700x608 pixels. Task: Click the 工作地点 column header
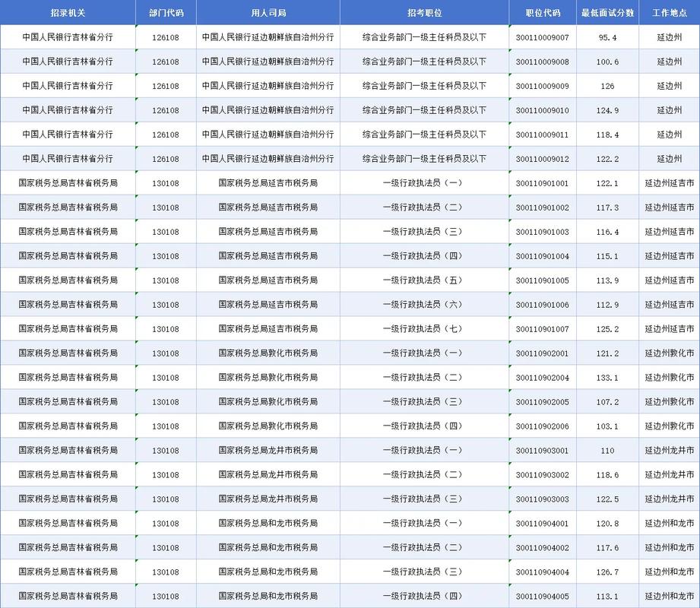point(669,13)
